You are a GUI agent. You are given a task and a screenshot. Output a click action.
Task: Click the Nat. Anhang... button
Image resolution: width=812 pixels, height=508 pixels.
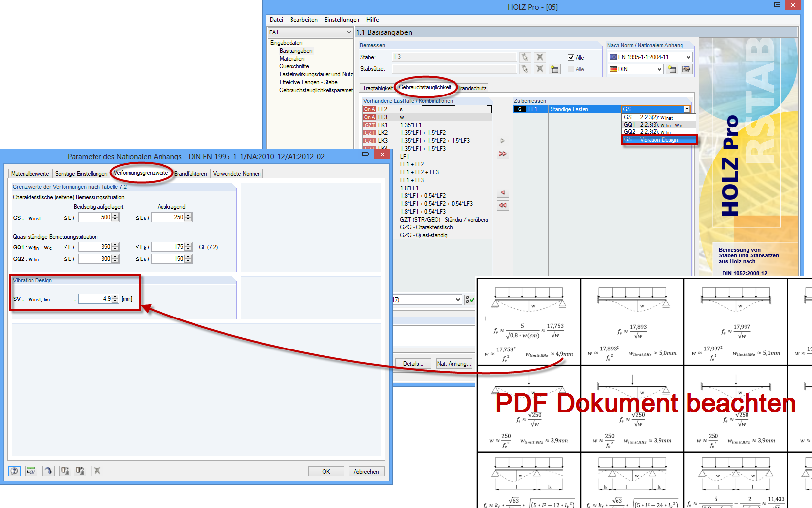(454, 364)
